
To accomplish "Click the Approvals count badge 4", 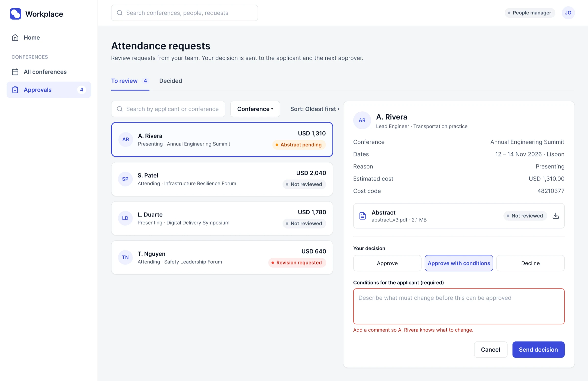I will [x=82, y=90].
